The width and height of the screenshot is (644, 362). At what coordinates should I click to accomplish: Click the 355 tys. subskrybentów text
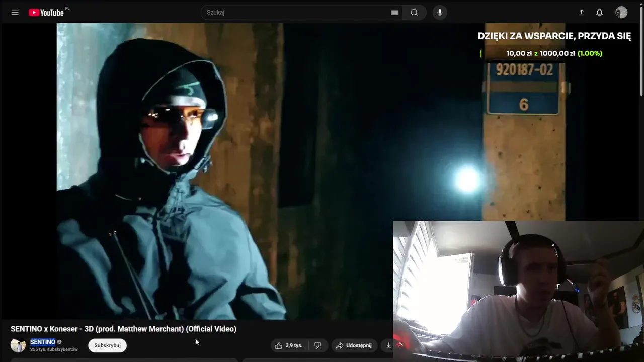coord(54,349)
